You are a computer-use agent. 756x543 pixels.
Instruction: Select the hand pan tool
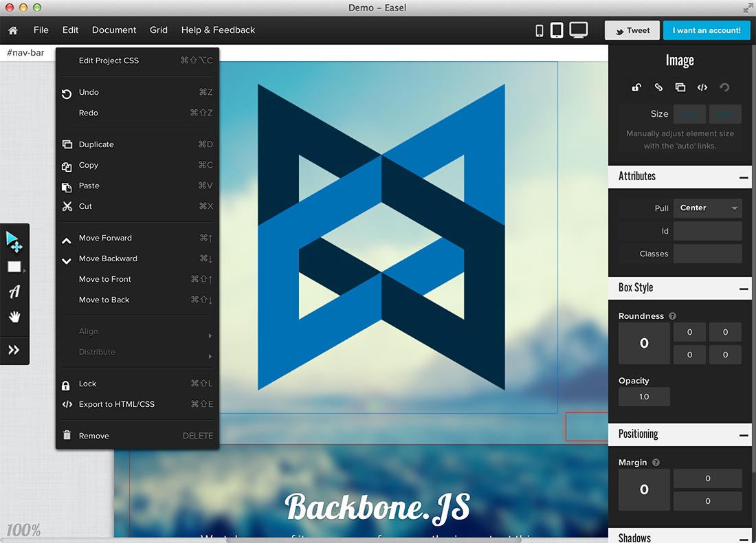coord(14,317)
